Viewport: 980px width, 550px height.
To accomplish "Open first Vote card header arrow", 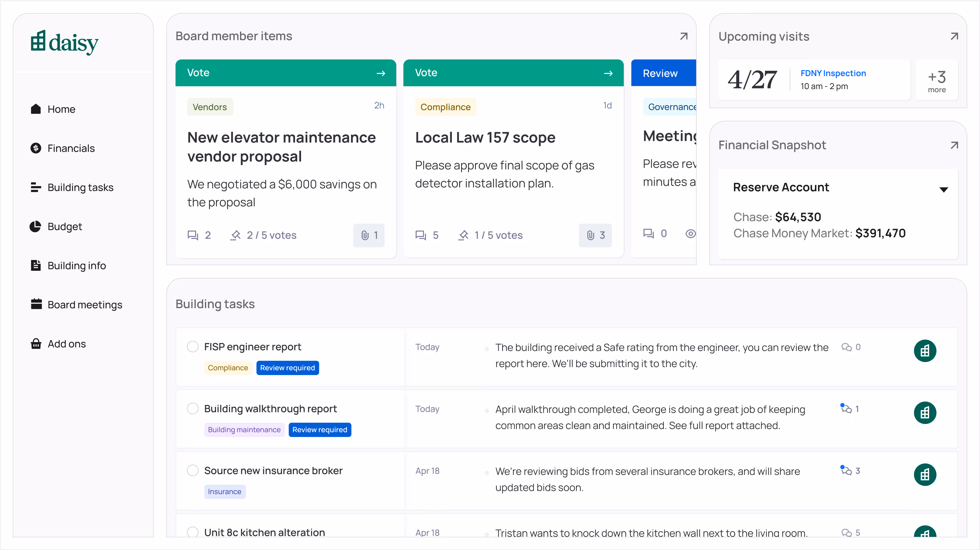I will point(381,73).
